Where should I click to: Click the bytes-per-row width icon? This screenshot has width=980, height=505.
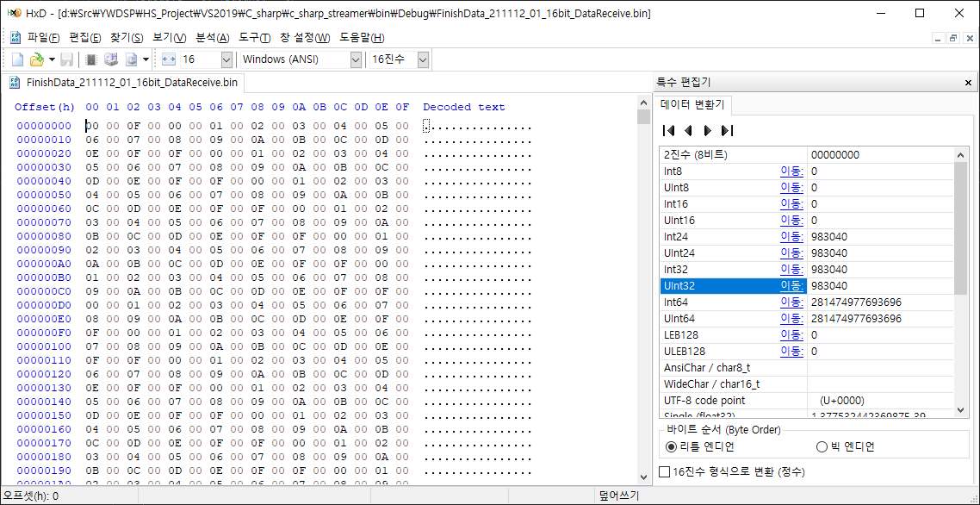point(169,60)
